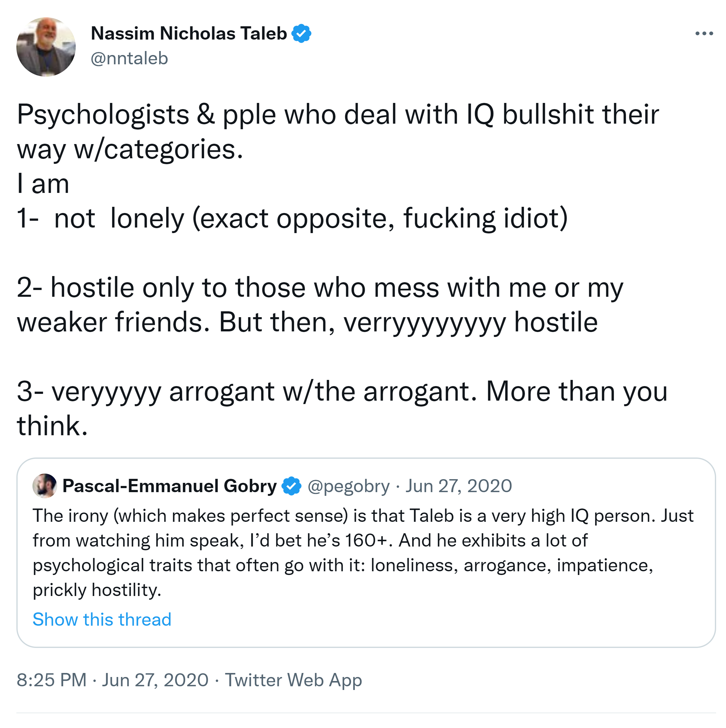Click the "prickly hostility." text in the quote
Image resolution: width=726 pixels, height=728 pixels.
click(x=97, y=590)
